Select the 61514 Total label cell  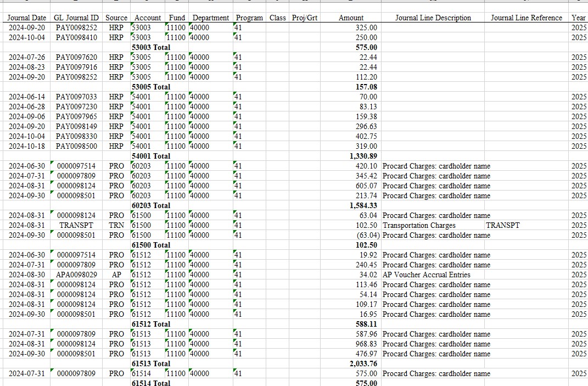point(151,383)
